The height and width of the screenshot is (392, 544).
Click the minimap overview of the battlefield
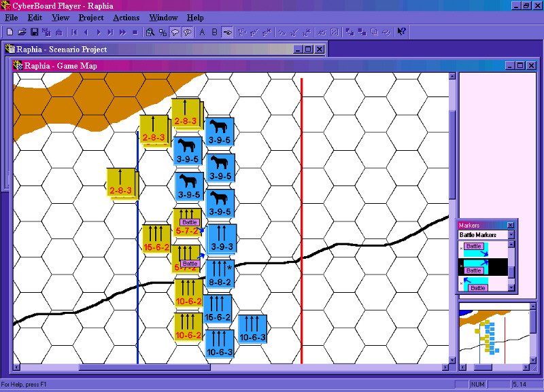coord(494,333)
